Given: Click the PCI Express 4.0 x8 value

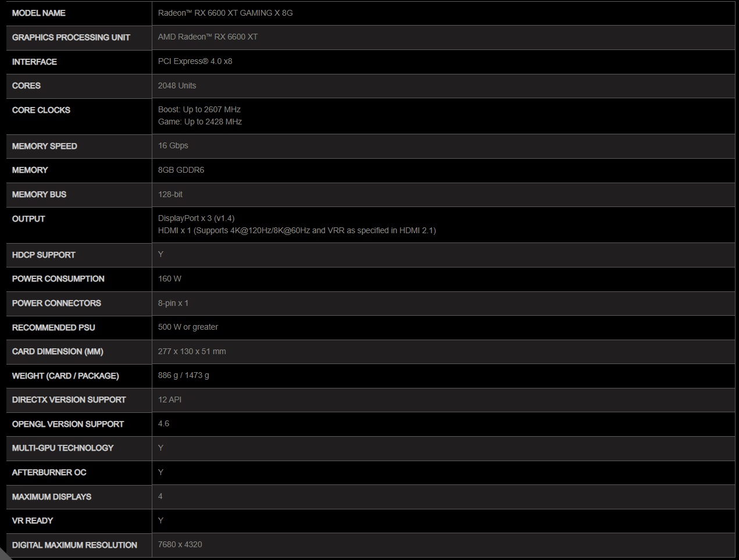Looking at the screenshot, I should coord(195,61).
